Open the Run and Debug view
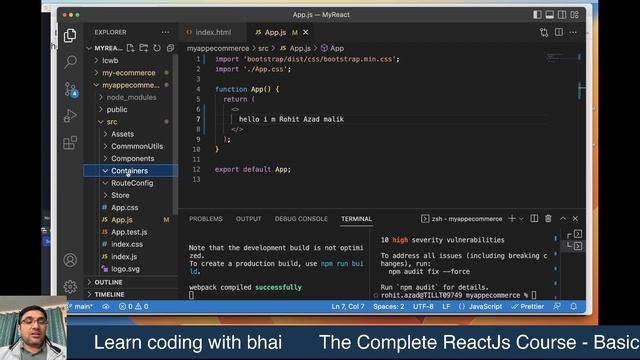The width and height of the screenshot is (640, 360). [x=70, y=116]
